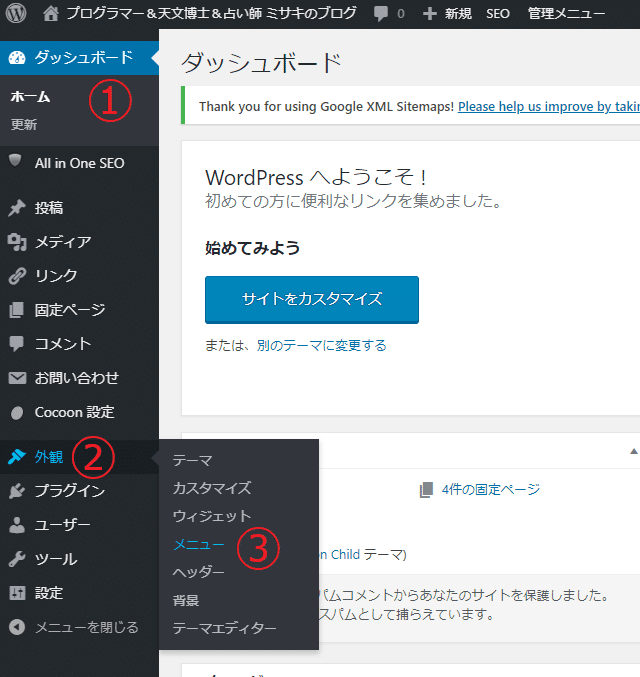
Task: Open the 4件の固定ページ link
Action: (x=489, y=489)
